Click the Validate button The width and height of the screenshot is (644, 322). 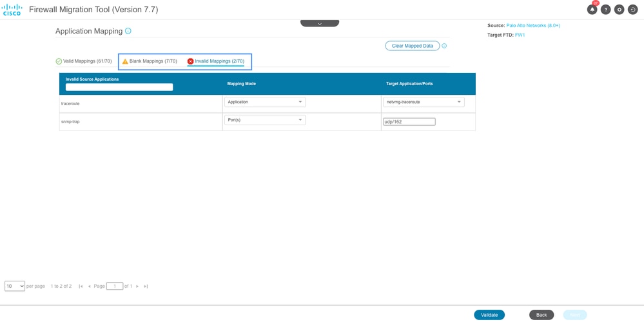(489, 315)
